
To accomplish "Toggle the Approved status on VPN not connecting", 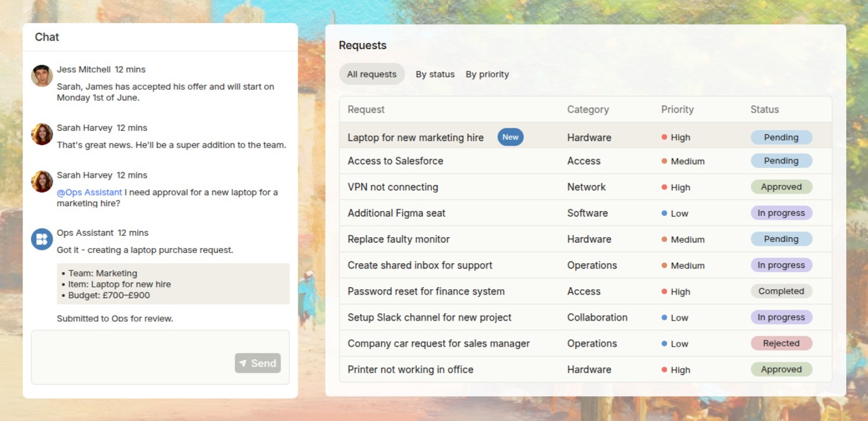I will pos(782,186).
